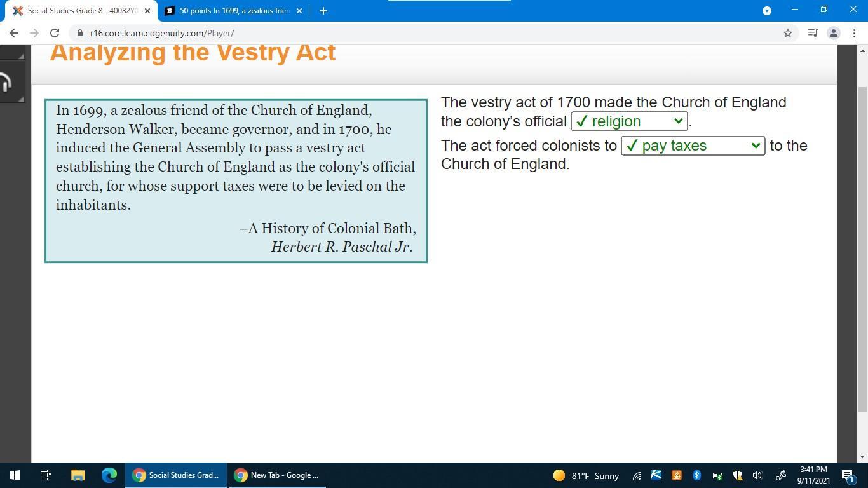Reload the Edgenuity page
This screenshot has width=868, height=488.
click(55, 33)
